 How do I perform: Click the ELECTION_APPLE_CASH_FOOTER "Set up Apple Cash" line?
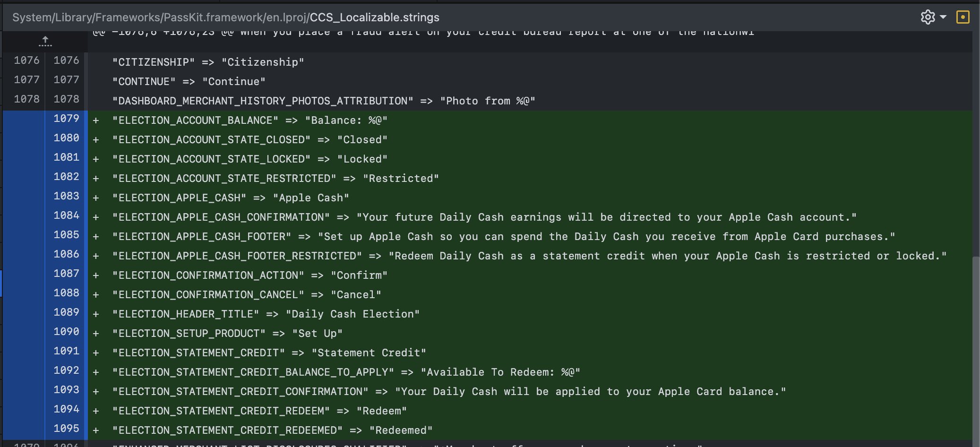coord(504,236)
